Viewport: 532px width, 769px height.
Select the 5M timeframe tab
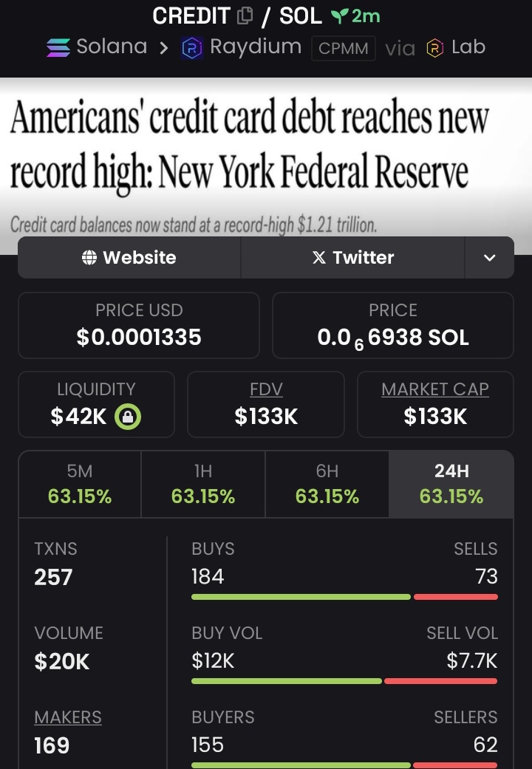[x=80, y=484]
